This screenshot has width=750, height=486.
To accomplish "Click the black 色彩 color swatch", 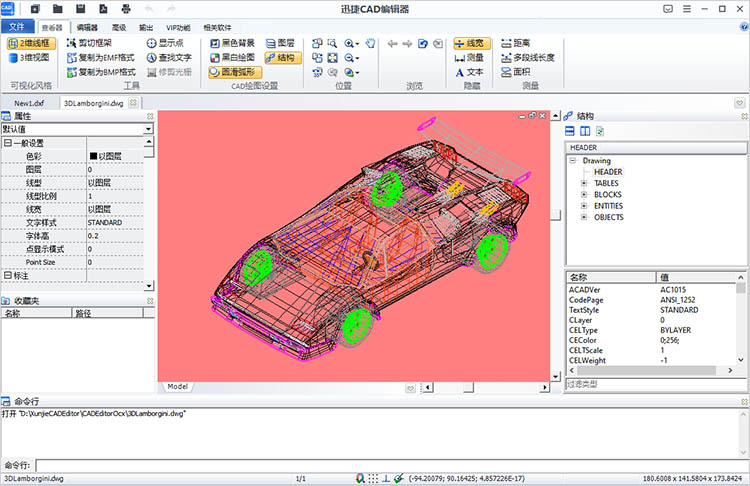I will [x=93, y=156].
